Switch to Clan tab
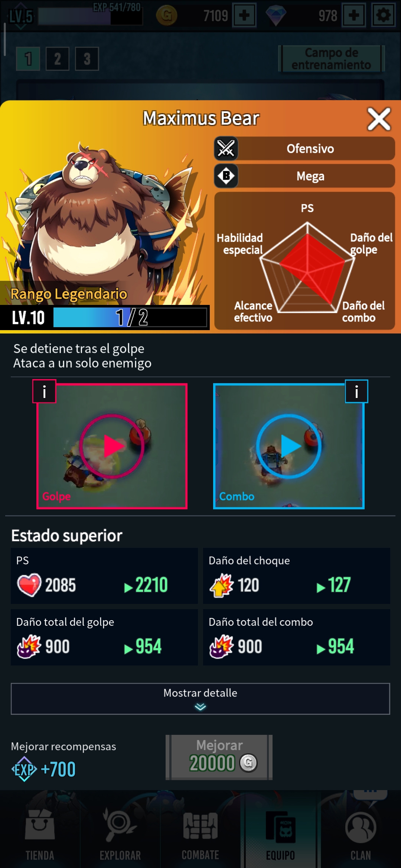The image size is (401, 868). [x=361, y=833]
